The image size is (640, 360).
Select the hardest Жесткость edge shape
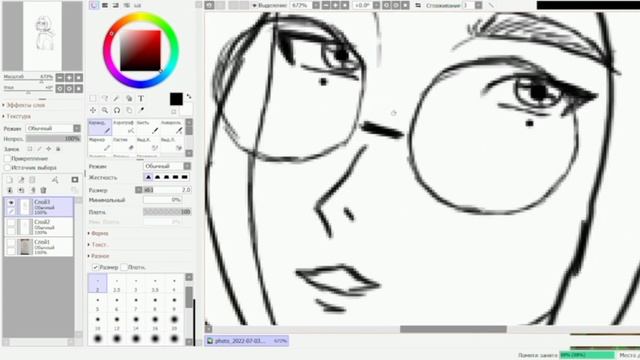tap(184, 177)
